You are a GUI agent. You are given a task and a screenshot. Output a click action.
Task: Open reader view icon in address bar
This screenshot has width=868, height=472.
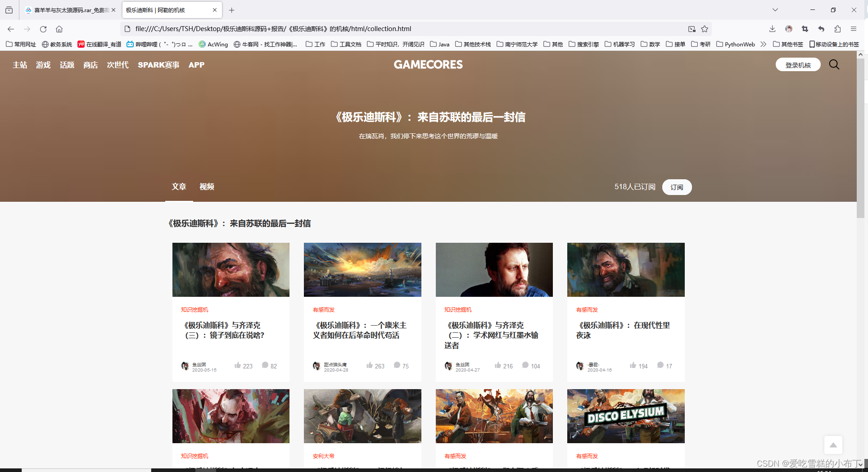click(x=692, y=29)
